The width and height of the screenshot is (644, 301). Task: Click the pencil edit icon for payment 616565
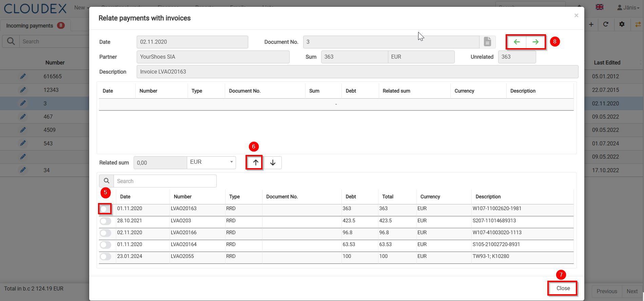click(23, 77)
